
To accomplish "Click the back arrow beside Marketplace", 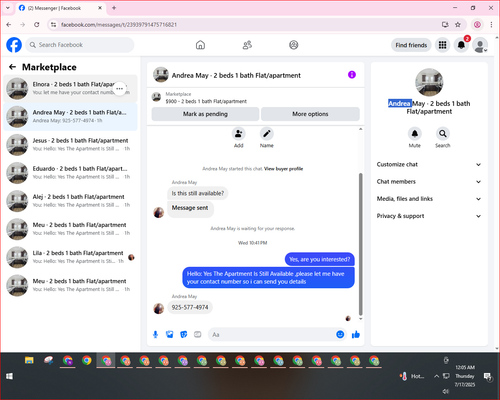I will click(x=12, y=67).
